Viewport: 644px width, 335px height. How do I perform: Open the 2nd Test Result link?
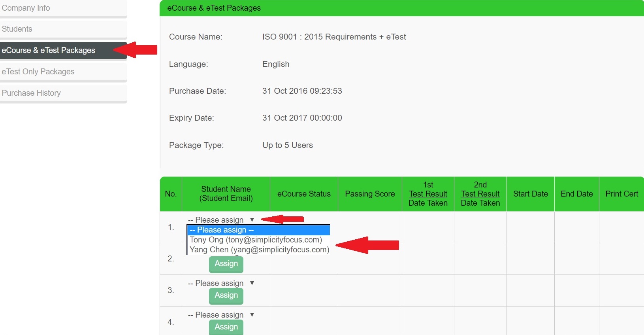coord(480,194)
